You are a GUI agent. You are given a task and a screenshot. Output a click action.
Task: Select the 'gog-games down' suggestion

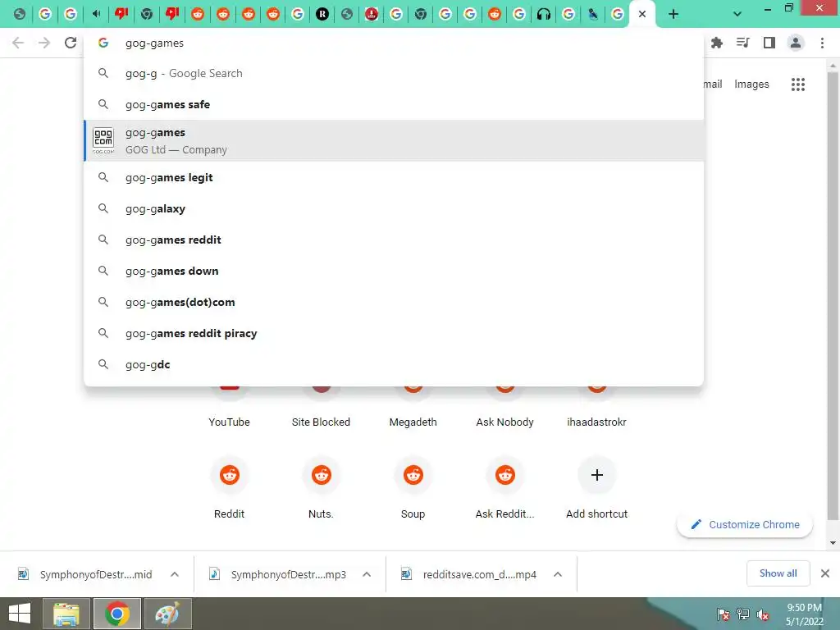point(393,271)
